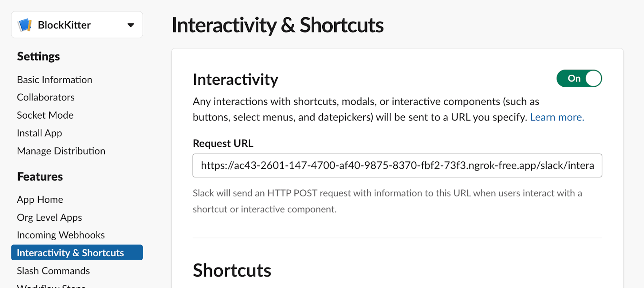Open the BlockKitter app switcher dropdown

pyautogui.click(x=130, y=24)
